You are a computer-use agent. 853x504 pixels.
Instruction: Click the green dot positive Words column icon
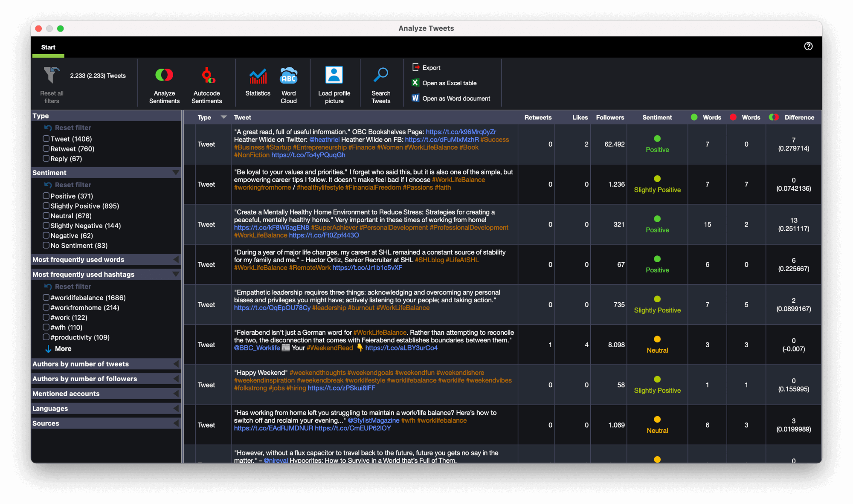694,117
